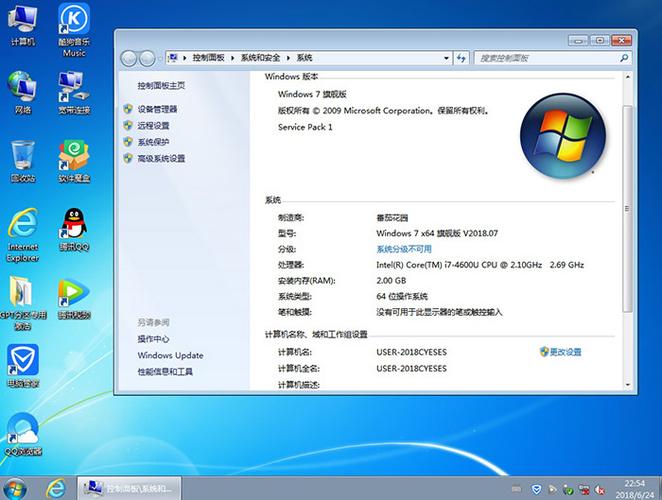The image size is (662, 500).
Task: Click the vertical scrollbar thumb in the system window
Action: point(628,209)
